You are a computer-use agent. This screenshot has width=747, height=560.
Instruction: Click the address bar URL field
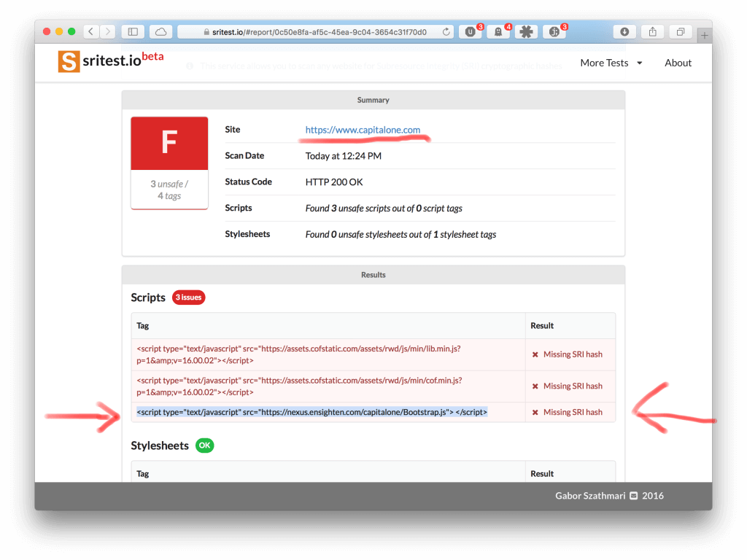(315, 32)
